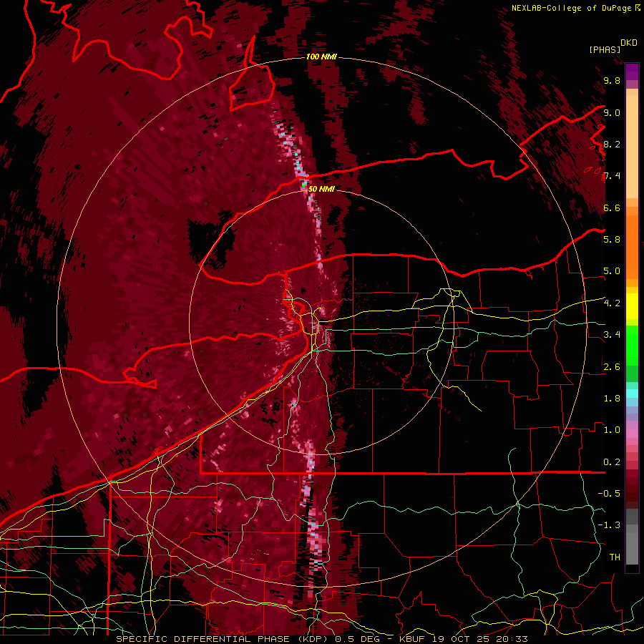Click the 1.8 legend value label
644x644 pixels.
[612, 398]
